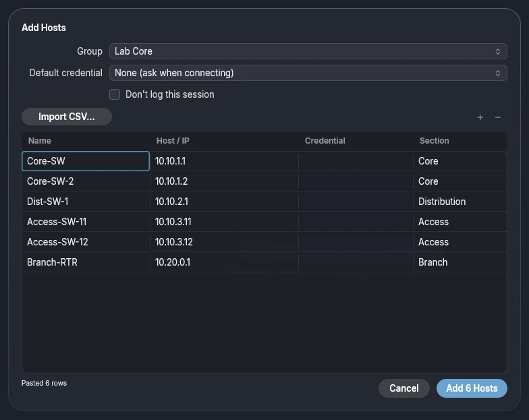The width and height of the screenshot is (529, 420).
Task: Click Core section cell in Core-SW-2 row
Action: coord(460,181)
